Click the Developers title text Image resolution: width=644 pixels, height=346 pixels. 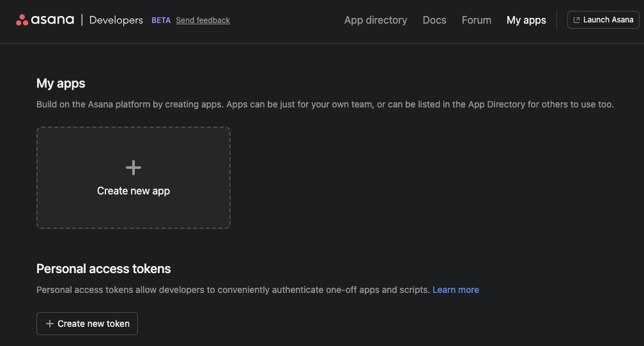click(116, 20)
